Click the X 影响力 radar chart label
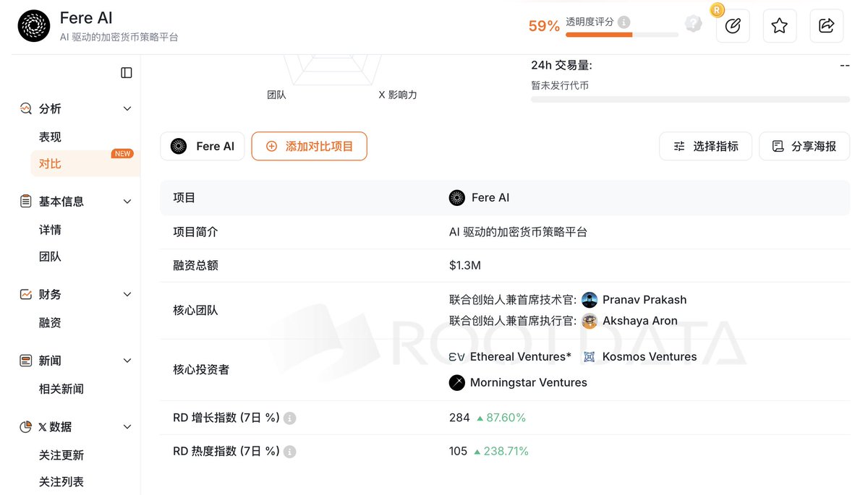The width and height of the screenshot is (868, 495). point(398,95)
